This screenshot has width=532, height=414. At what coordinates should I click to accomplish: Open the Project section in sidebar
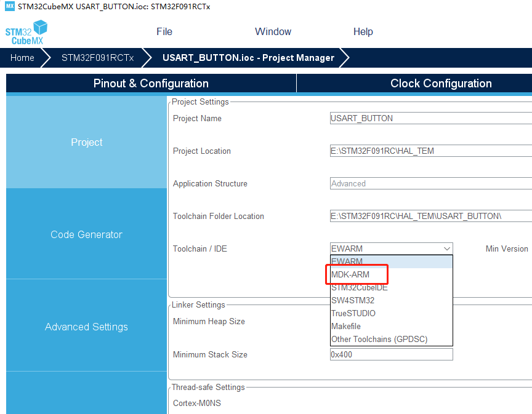pyautogui.click(x=87, y=142)
